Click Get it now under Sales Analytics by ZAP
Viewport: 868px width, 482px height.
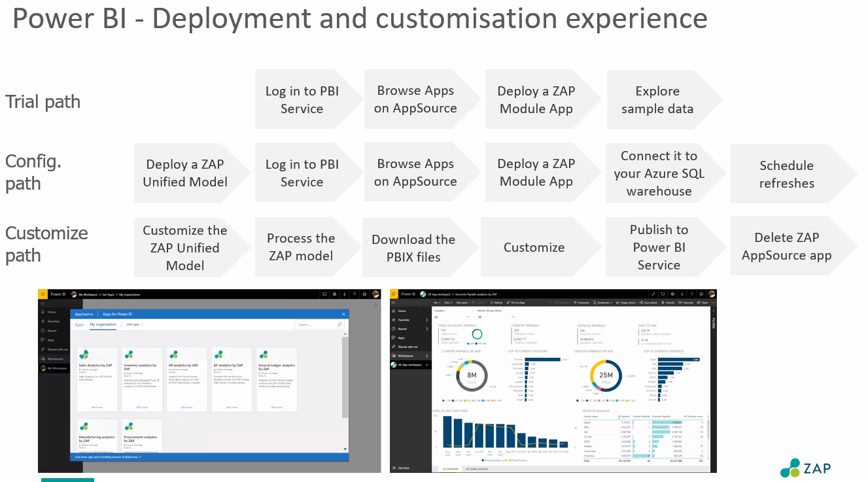97,407
